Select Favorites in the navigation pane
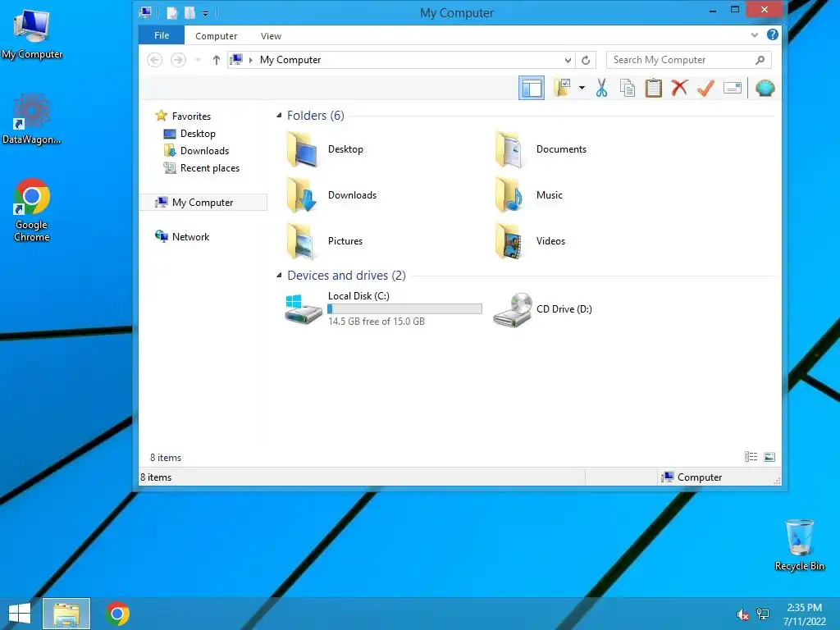The width and height of the screenshot is (840, 630). (191, 116)
